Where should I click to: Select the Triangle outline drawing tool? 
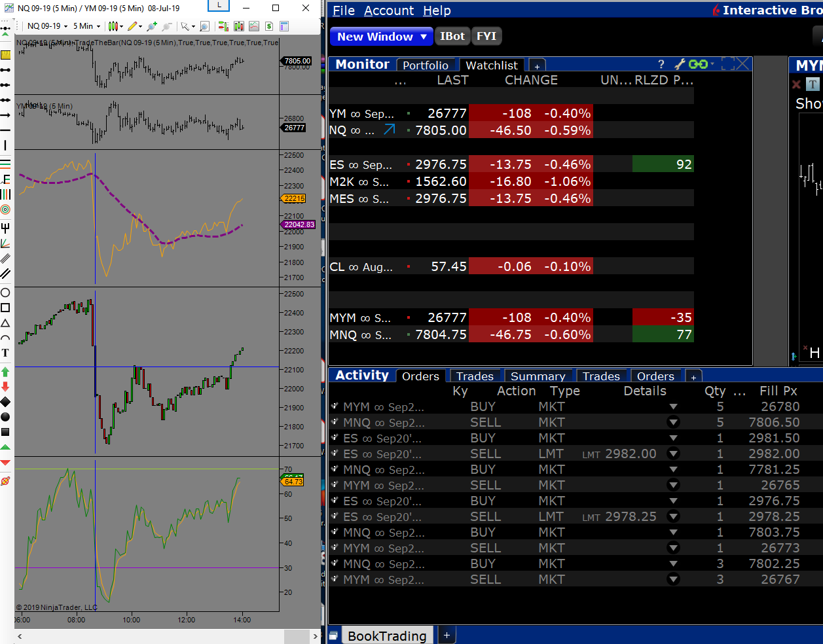point(5,323)
